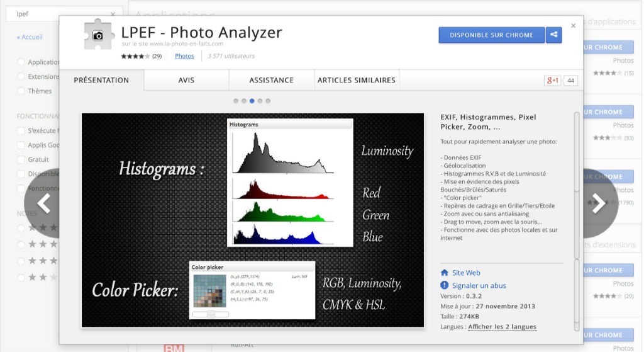
Task: Click the 3 571 utilisateurs text
Action: tap(231, 56)
